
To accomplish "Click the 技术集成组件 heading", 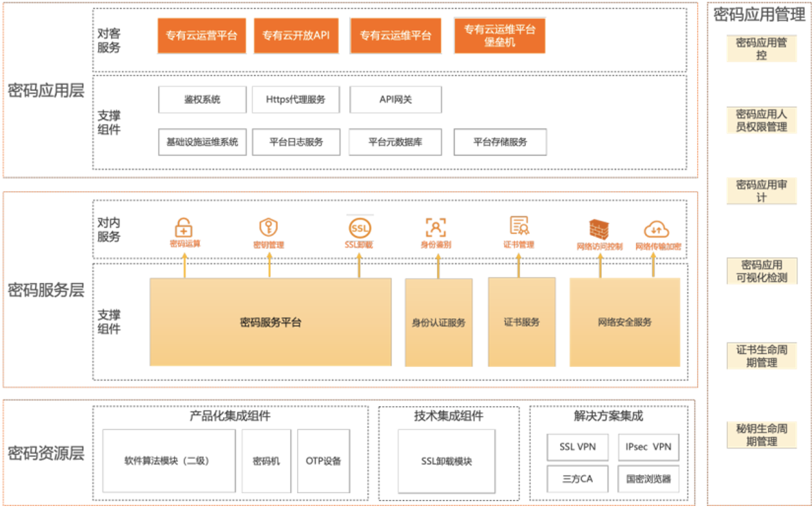I will pos(448,416).
